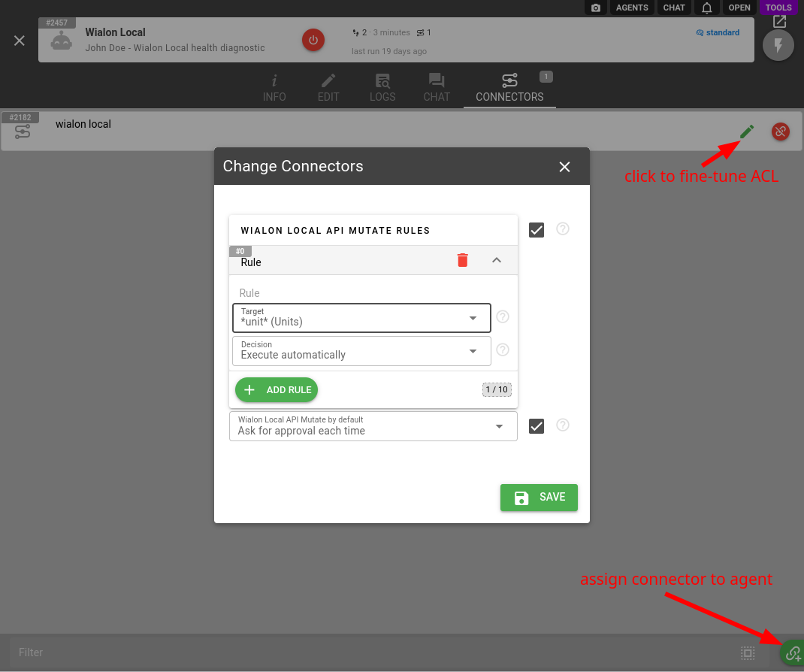The width and height of the screenshot is (804, 672).
Task: Click the red unlink connector icon
Action: pos(781,132)
